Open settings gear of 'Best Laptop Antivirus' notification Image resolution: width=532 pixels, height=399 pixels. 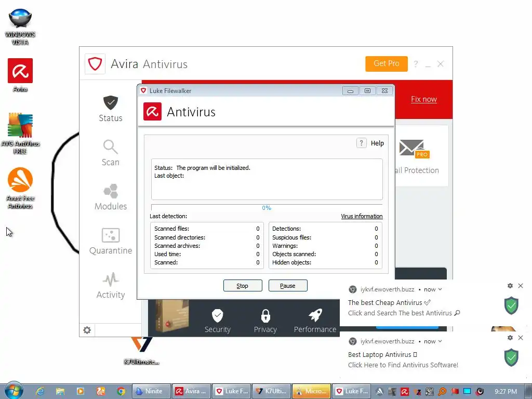(510, 338)
